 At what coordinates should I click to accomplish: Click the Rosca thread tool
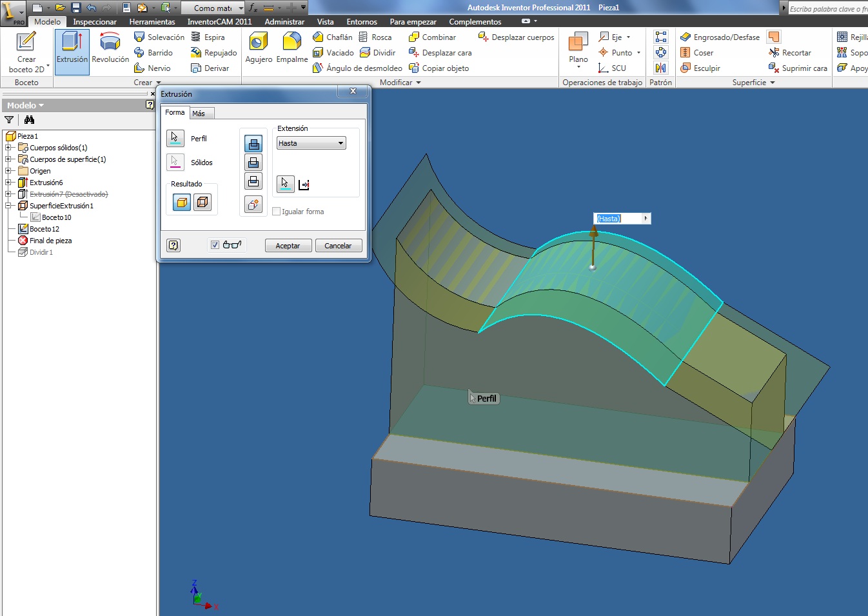[375, 37]
